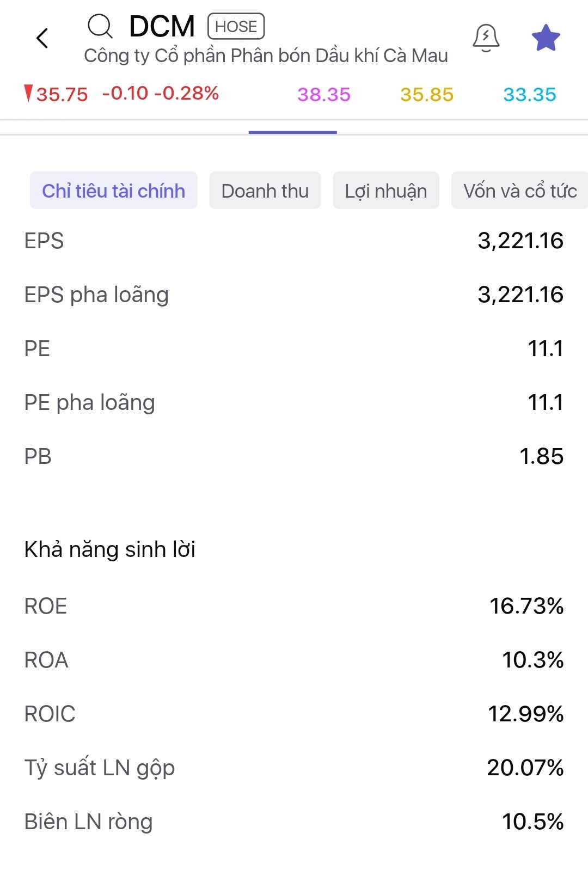The height and width of the screenshot is (876, 588).
Task: Tap the reference price 35.85
Action: point(427,95)
